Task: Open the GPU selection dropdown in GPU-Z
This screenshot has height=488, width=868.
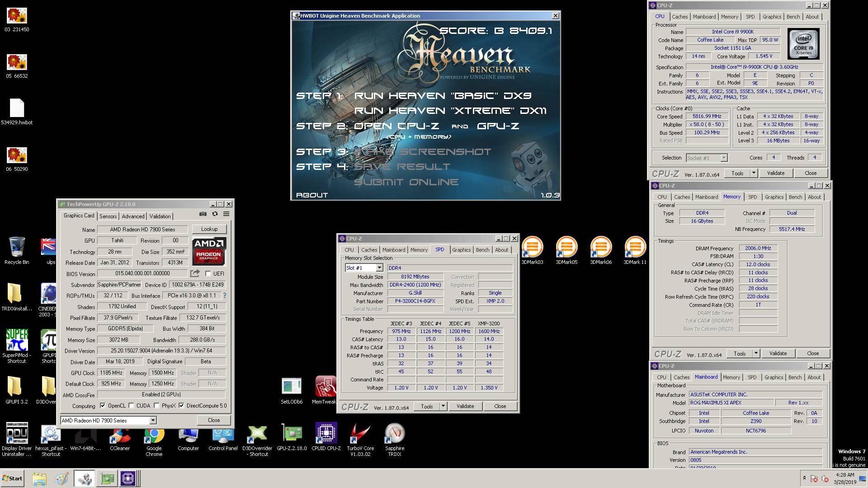Action: click(153, 421)
